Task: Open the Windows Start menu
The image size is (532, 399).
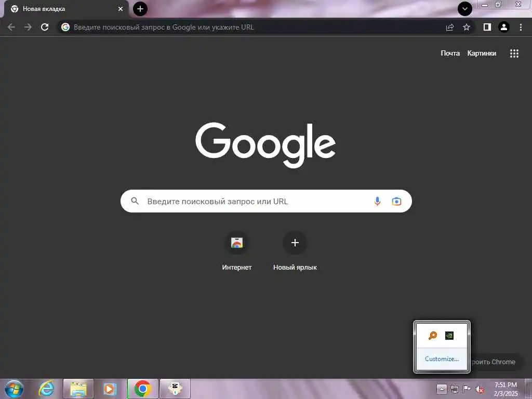Action: [14, 389]
